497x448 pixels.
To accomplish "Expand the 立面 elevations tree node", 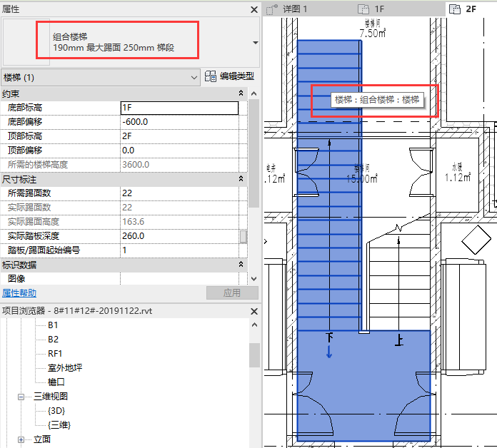I will (21, 439).
